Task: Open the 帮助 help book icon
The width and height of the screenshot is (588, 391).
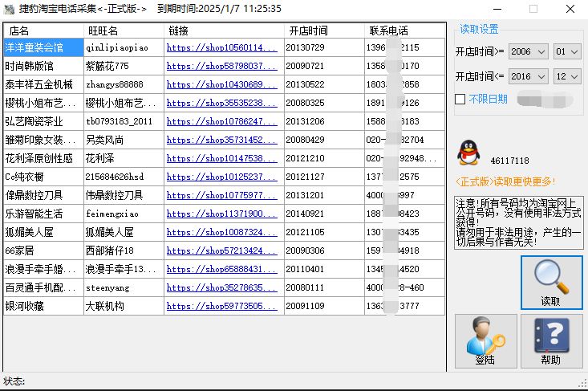Action: pos(551,340)
